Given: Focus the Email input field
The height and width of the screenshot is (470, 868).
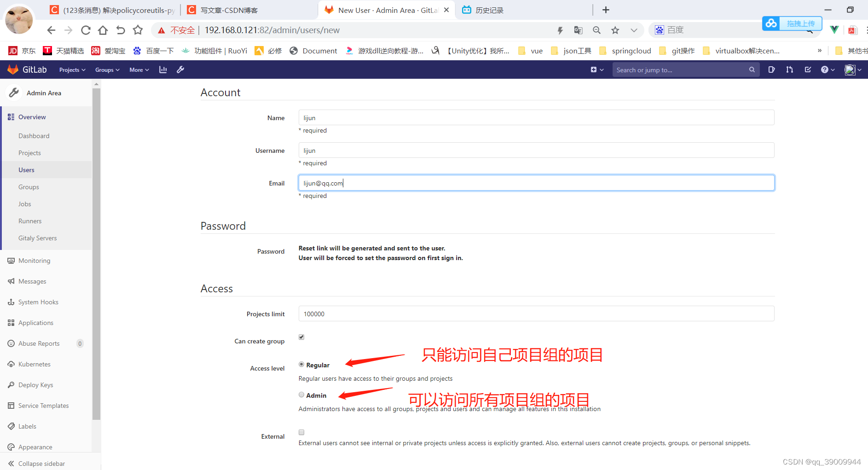Looking at the screenshot, I should pos(536,183).
